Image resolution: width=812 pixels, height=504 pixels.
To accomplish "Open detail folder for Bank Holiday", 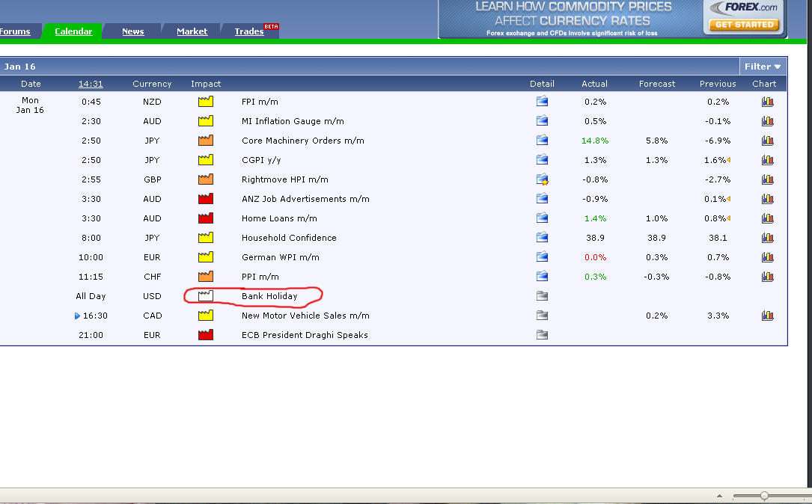I will pos(542,296).
